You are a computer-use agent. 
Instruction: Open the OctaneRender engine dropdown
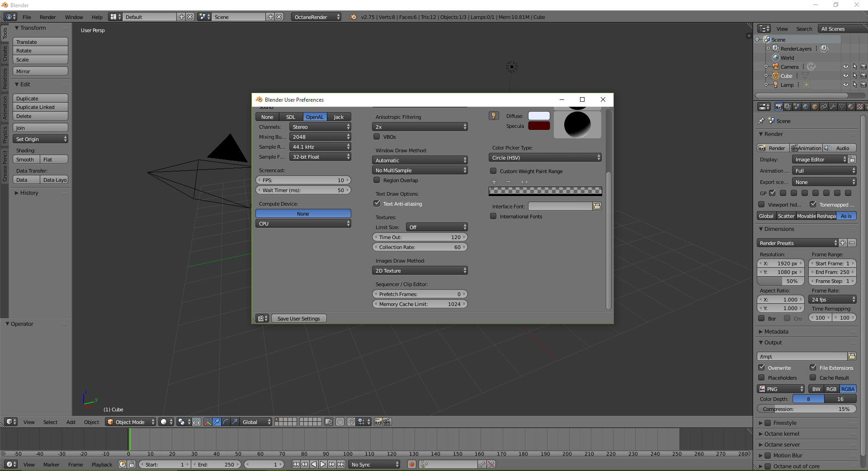point(316,17)
